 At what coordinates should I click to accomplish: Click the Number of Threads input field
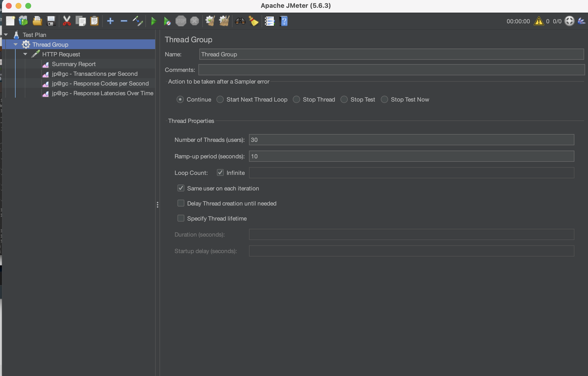tap(411, 140)
